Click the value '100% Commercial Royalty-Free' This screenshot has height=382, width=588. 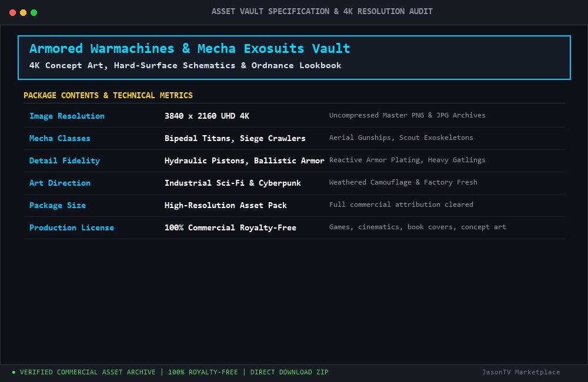point(230,227)
